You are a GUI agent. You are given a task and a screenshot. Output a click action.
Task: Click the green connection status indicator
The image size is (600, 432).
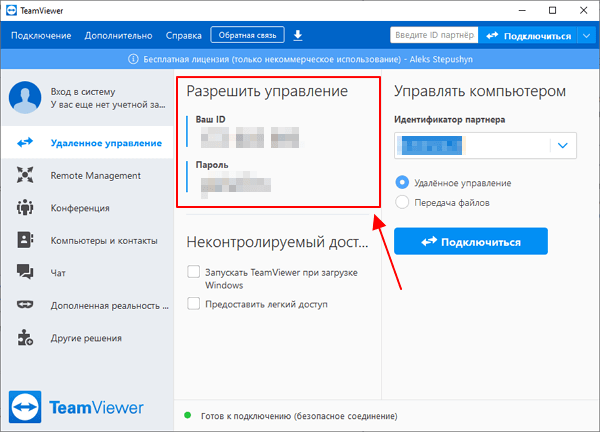tap(188, 415)
